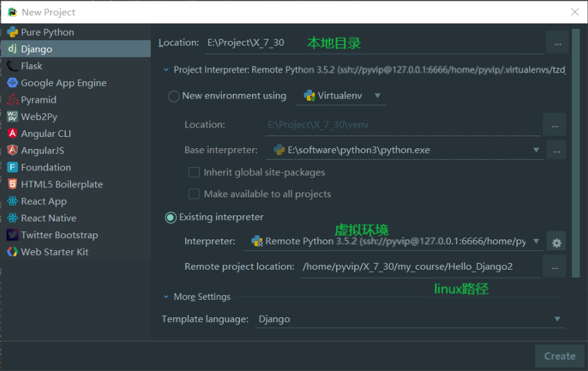Click the React App atom icon
The height and width of the screenshot is (371, 588).
pos(12,201)
